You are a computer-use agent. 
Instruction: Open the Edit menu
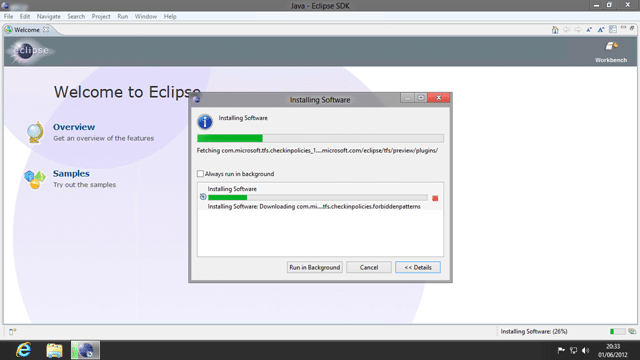click(25, 16)
